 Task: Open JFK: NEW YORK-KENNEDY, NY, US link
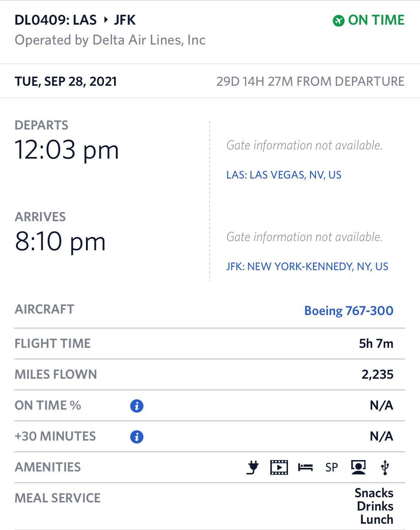pos(307,266)
